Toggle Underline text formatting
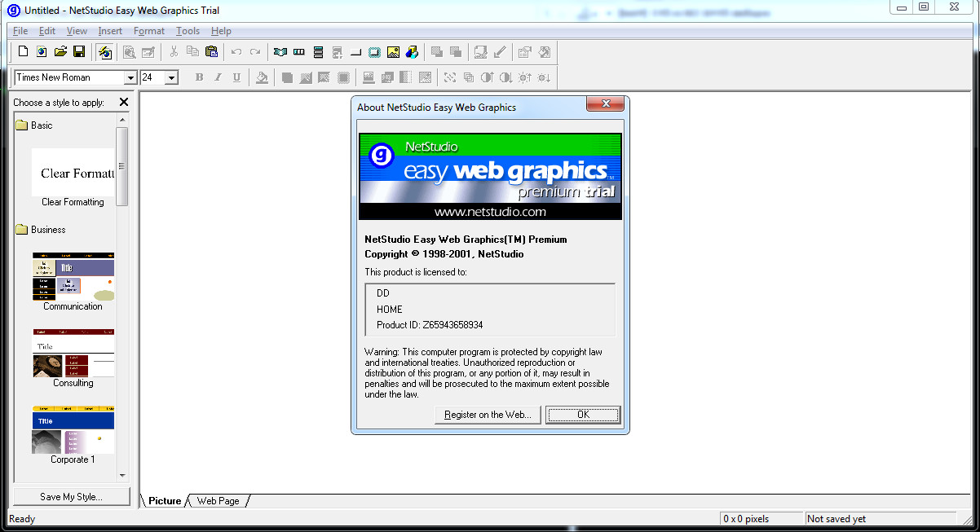The height and width of the screenshot is (532, 980). 236,77
